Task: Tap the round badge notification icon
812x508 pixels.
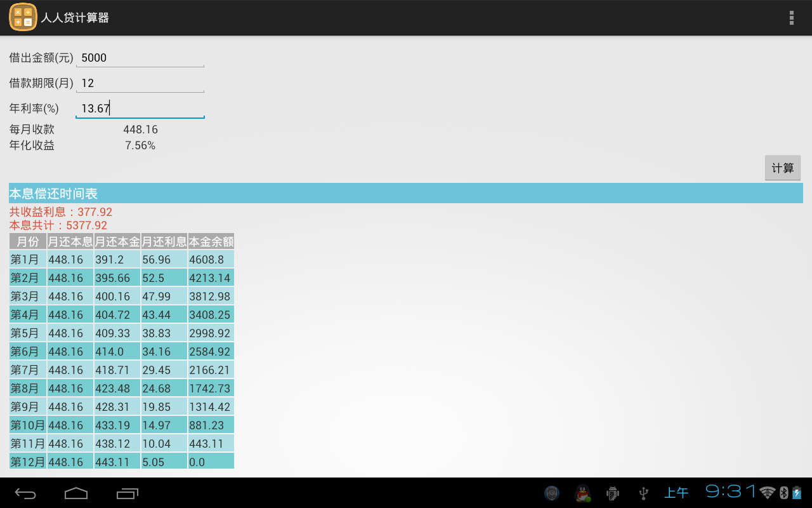Action: 552,493
